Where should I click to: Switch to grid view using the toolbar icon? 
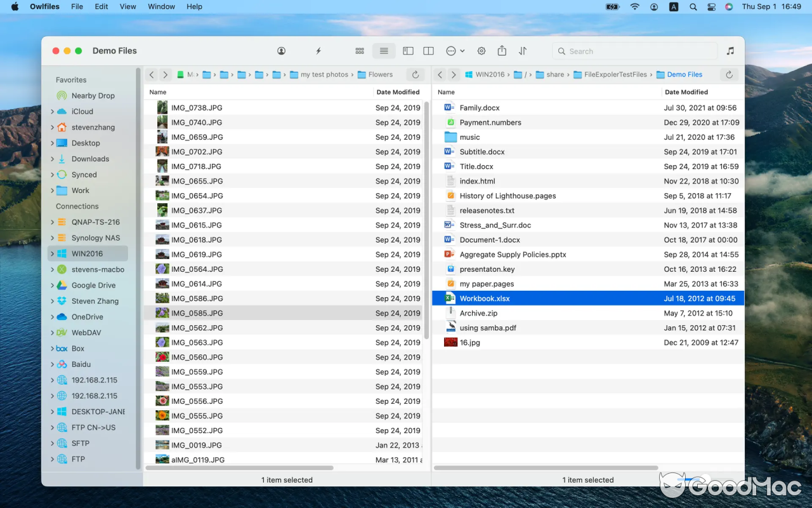(x=360, y=51)
